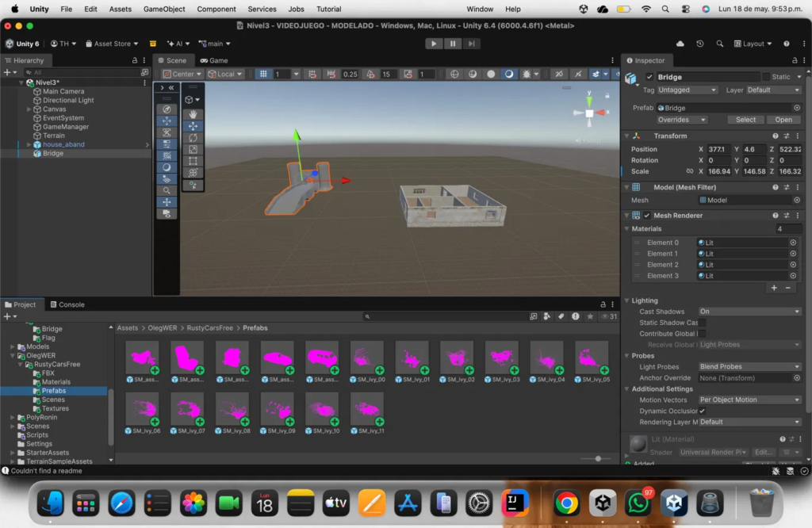Viewport: 812px width, 528px height.
Task: Open the Overrides dropdown
Action: click(x=681, y=120)
